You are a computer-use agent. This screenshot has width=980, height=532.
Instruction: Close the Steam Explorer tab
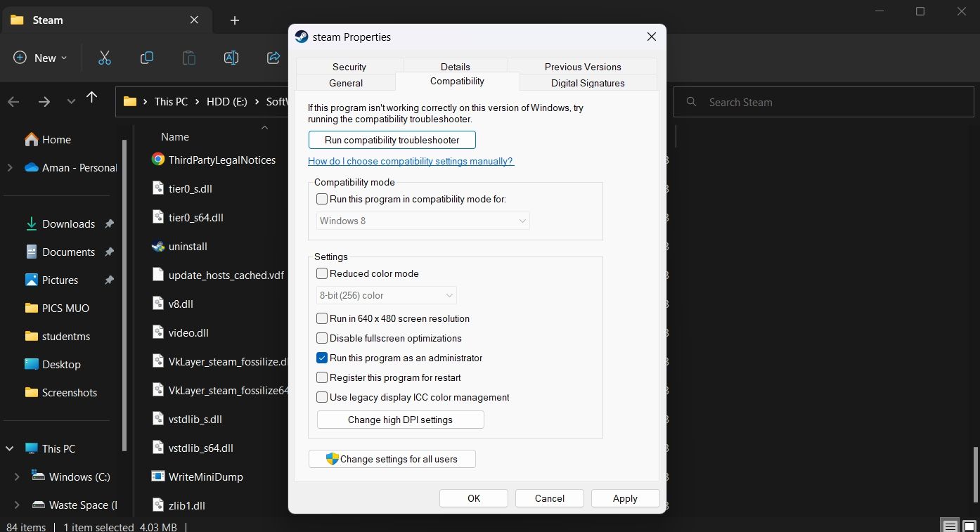195,20
